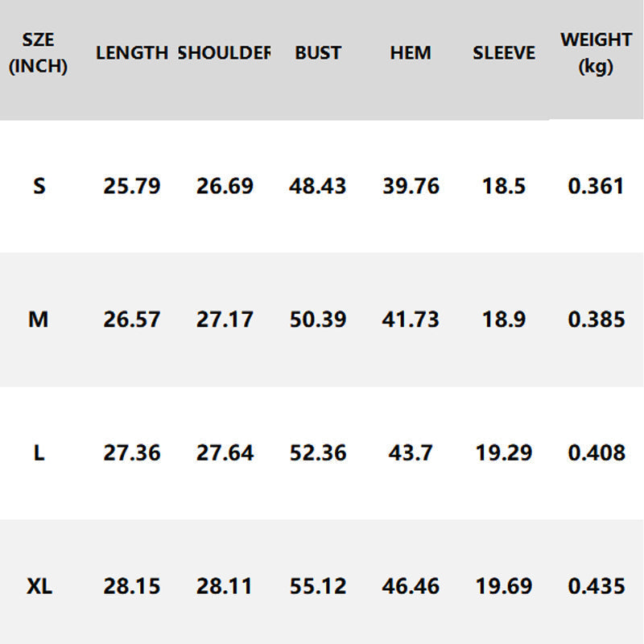Click the HEM column header
Viewport: 644px width, 644px height.
click(x=411, y=53)
